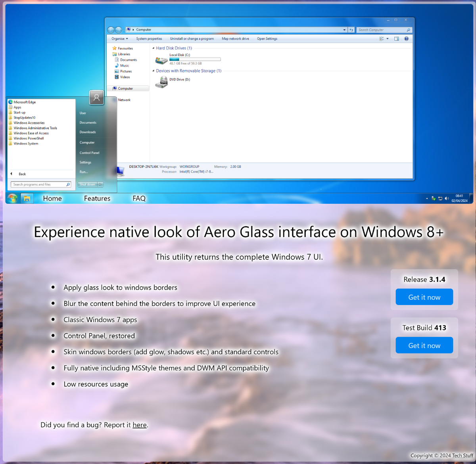Click Get it now for Release 3.1.4

point(424,297)
